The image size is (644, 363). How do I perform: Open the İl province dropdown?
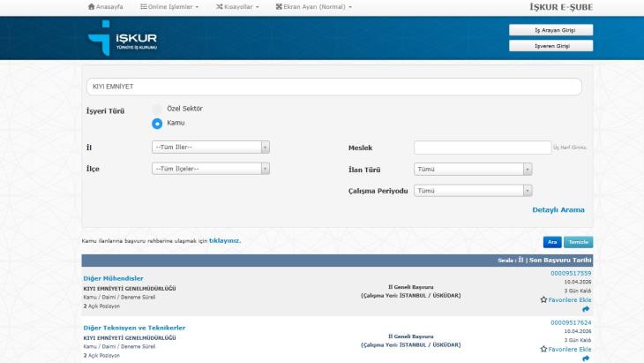point(211,147)
